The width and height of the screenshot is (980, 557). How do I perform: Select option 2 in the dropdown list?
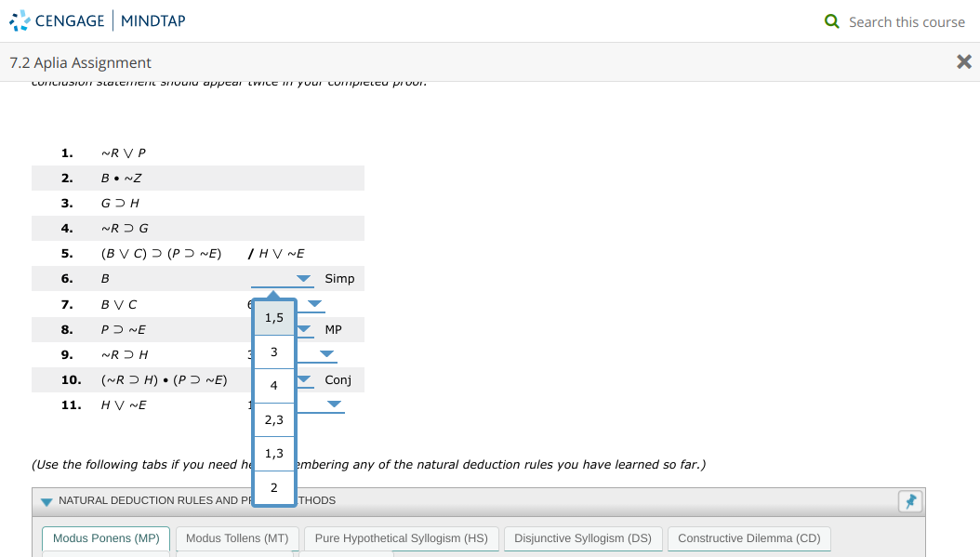click(273, 487)
